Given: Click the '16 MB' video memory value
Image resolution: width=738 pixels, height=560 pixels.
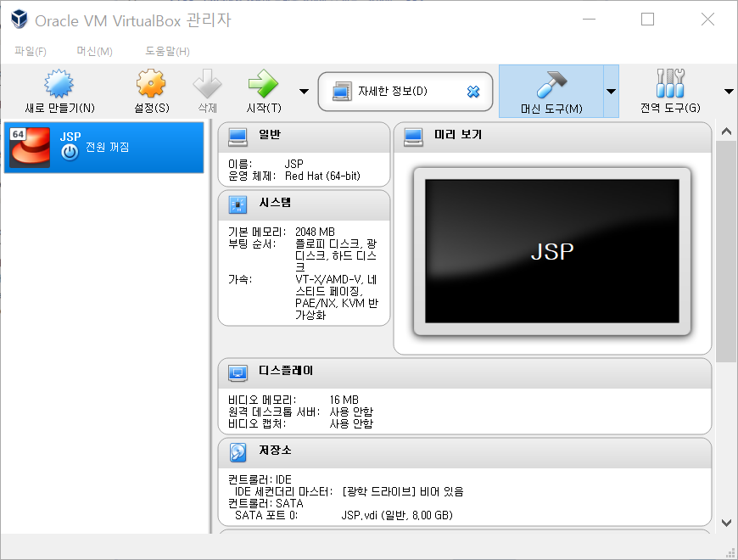Looking at the screenshot, I should pyautogui.click(x=344, y=400).
